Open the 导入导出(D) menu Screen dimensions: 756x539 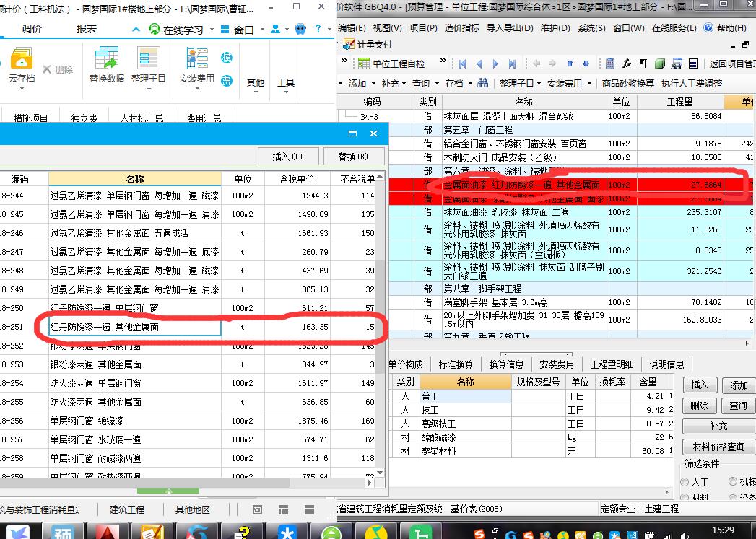pyautogui.click(x=510, y=28)
